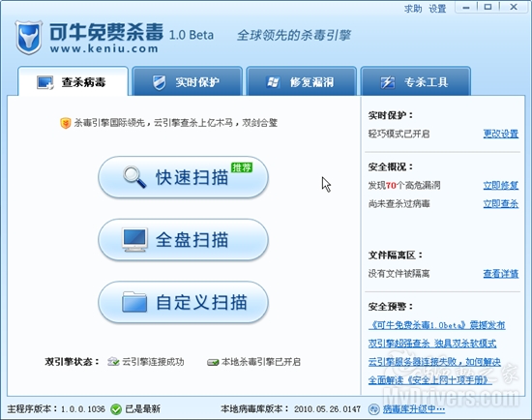Open the 设置 settings menu
This screenshot has height=420, width=532.
[437, 9]
